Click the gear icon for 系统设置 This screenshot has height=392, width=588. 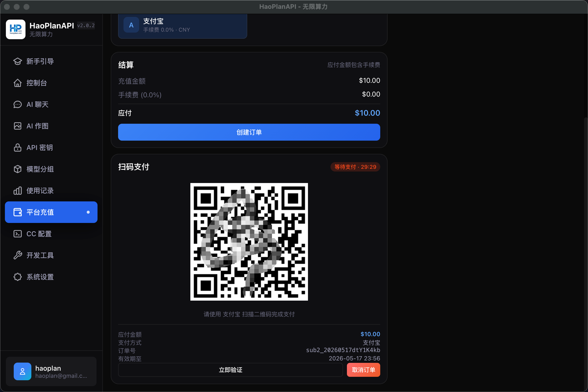pos(17,277)
